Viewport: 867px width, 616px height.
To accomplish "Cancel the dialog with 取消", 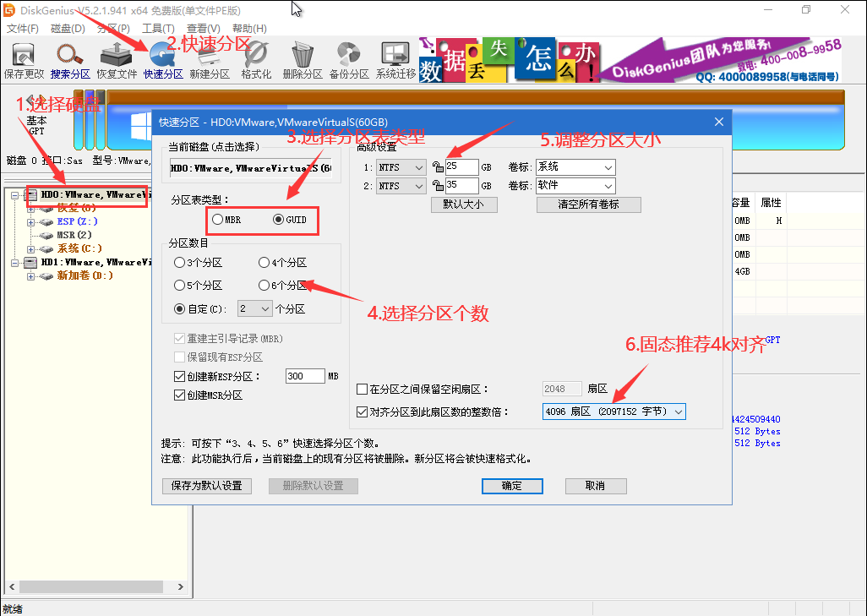I will [596, 486].
